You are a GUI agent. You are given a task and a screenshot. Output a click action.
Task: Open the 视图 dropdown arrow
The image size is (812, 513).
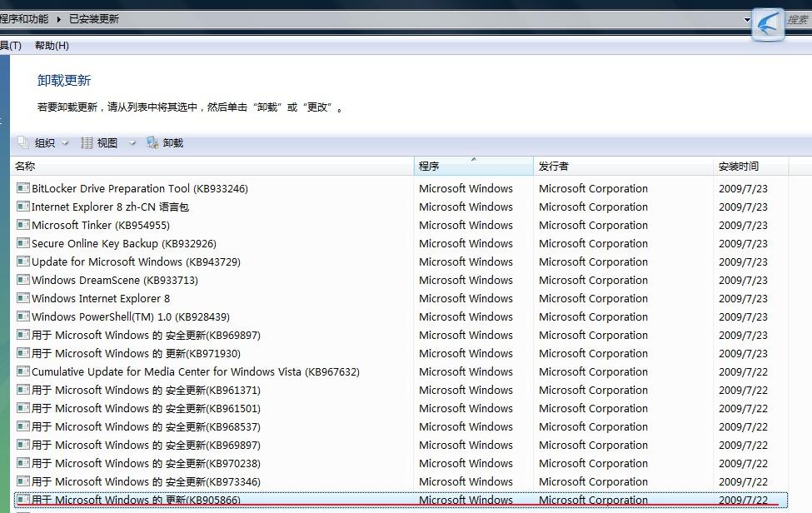tap(132, 143)
